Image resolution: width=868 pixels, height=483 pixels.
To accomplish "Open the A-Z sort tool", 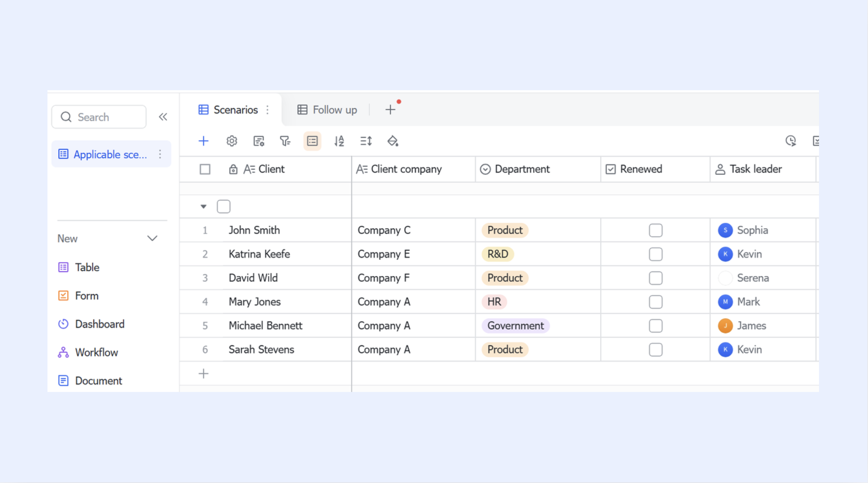I will coord(339,141).
